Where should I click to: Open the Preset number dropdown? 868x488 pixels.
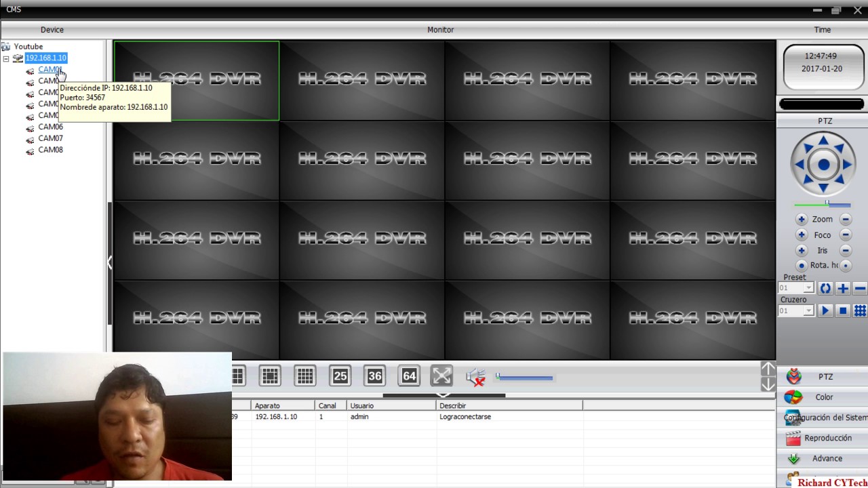click(x=808, y=288)
